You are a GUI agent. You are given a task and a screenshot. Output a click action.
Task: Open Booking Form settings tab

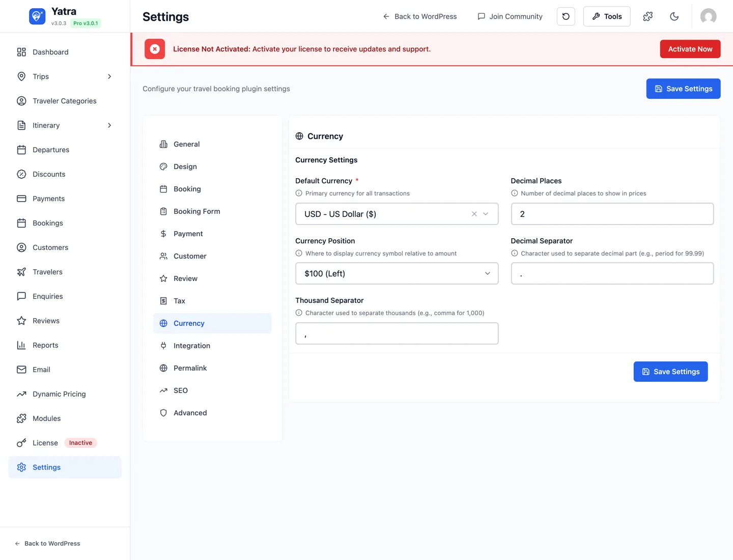(x=212, y=211)
